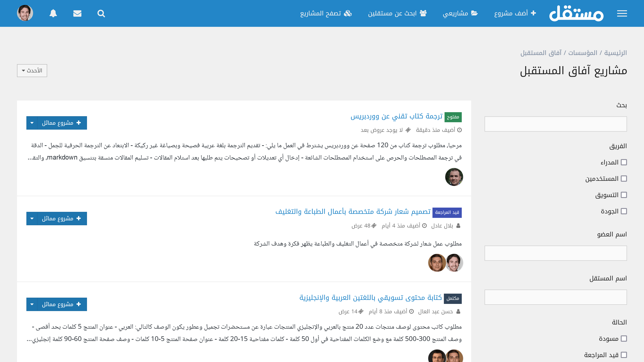Open the search magnifier icon

coord(101,13)
